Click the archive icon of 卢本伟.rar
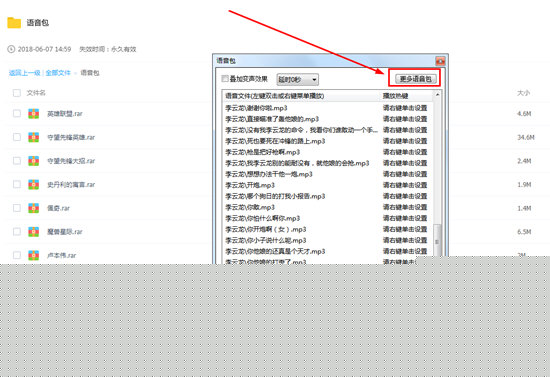The height and width of the screenshot is (377, 550). 34,255
